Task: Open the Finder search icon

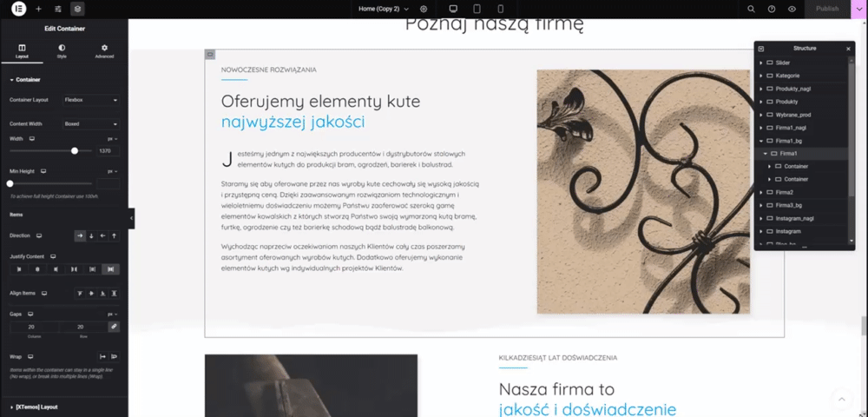Action: click(x=751, y=9)
